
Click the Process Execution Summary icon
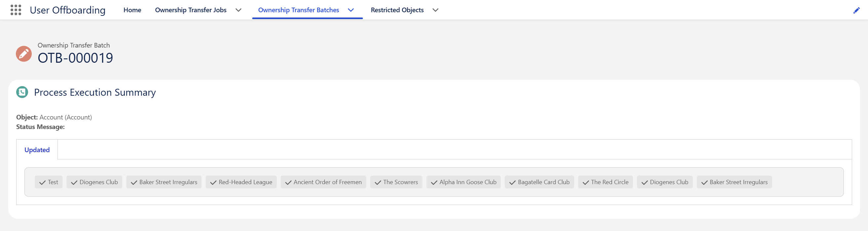coord(22,92)
